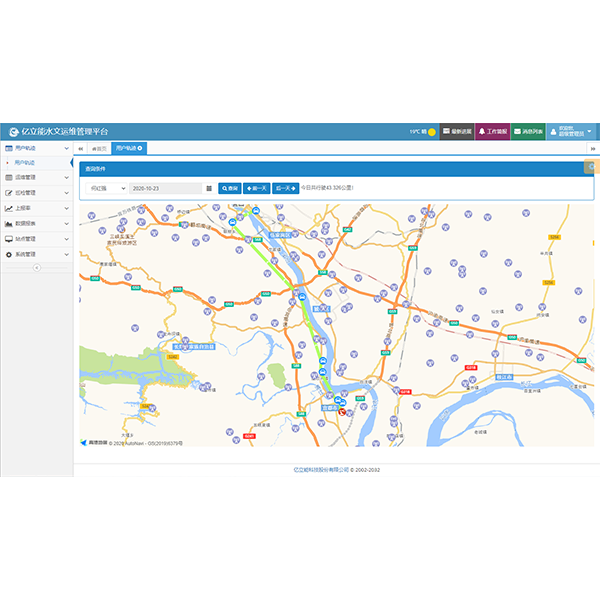Click the weather temperature text in header
Image resolution: width=600 pixels, height=600 pixels.
click(x=418, y=132)
